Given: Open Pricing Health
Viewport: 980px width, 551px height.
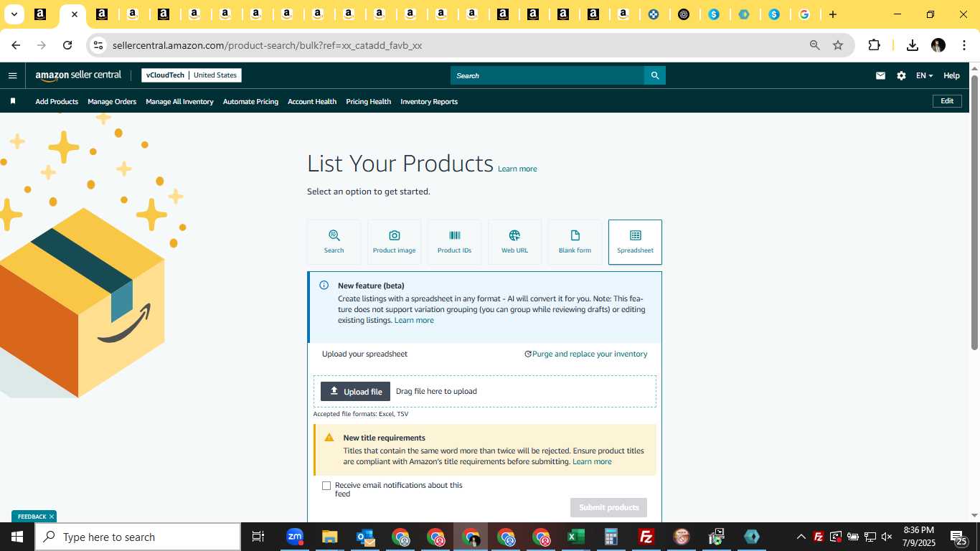Looking at the screenshot, I should [368, 102].
